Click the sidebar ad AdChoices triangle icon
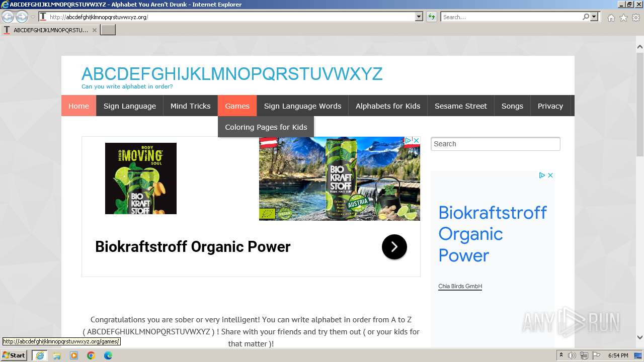The image size is (644, 362). (542, 175)
